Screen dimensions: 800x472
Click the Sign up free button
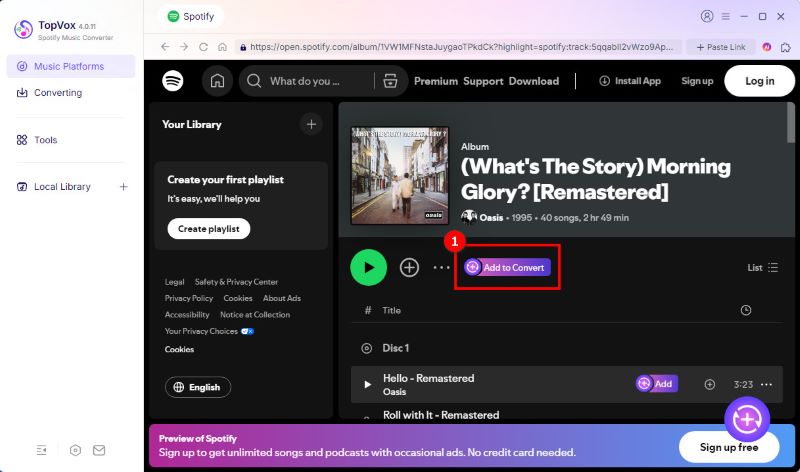click(729, 447)
